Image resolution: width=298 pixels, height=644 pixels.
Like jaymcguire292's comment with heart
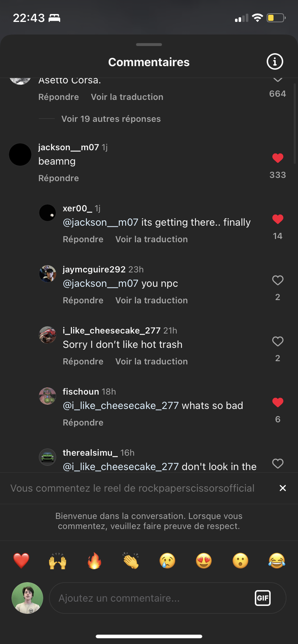(x=277, y=280)
